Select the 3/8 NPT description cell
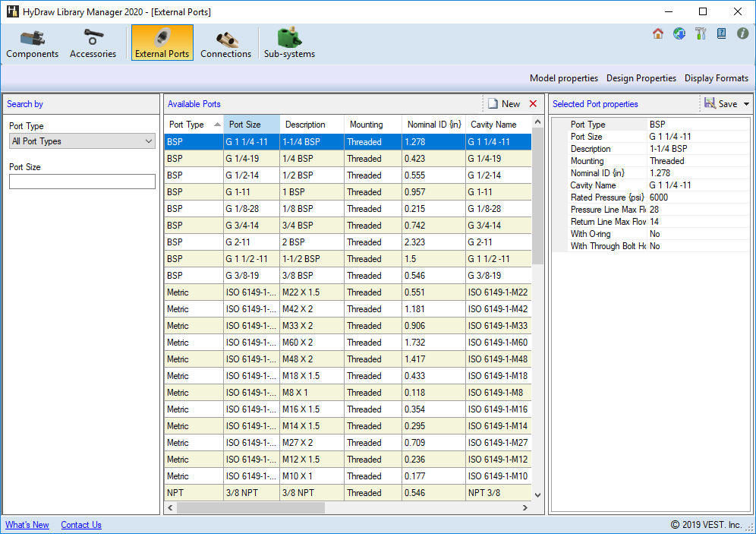 point(312,493)
